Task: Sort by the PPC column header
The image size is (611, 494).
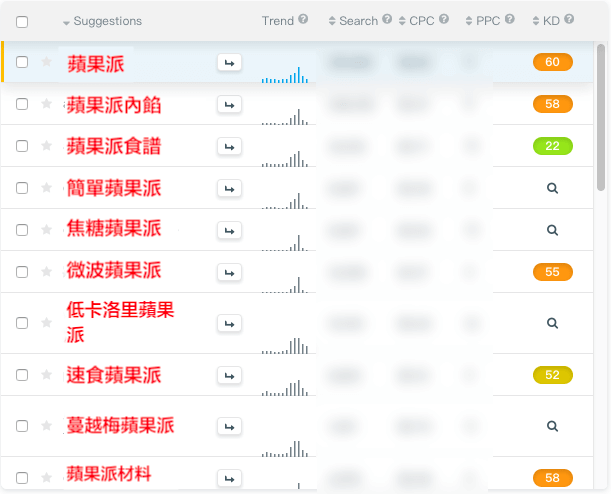Action: pyautogui.click(x=487, y=21)
